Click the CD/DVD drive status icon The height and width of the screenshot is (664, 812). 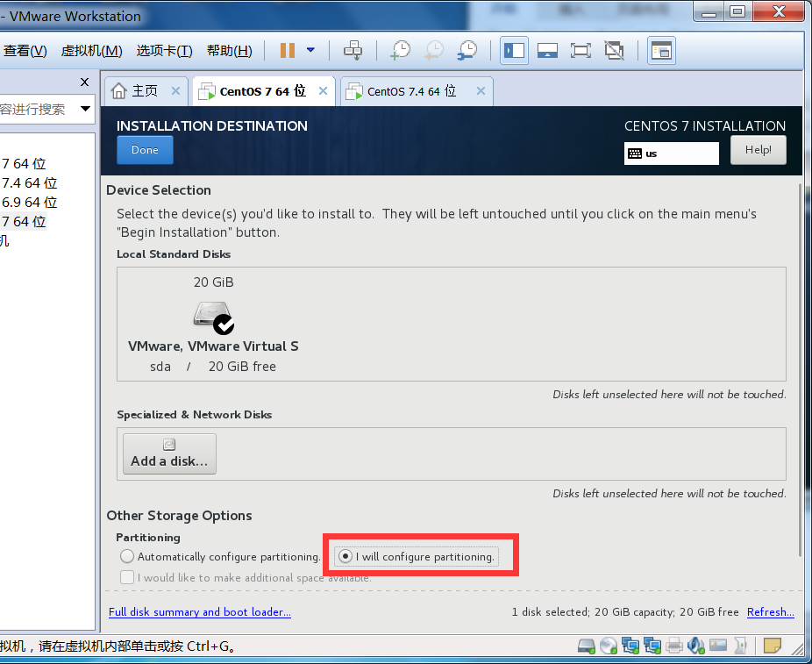pos(609,646)
